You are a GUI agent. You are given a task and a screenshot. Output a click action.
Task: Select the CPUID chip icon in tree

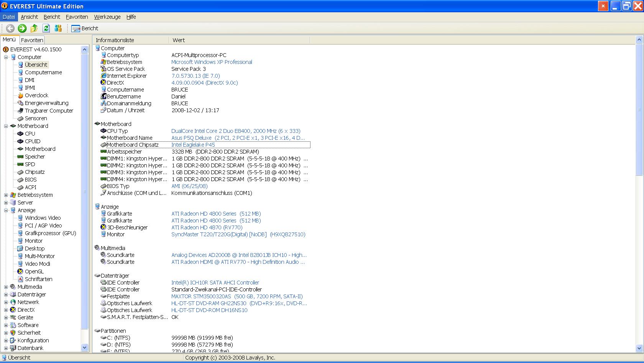pyautogui.click(x=20, y=141)
